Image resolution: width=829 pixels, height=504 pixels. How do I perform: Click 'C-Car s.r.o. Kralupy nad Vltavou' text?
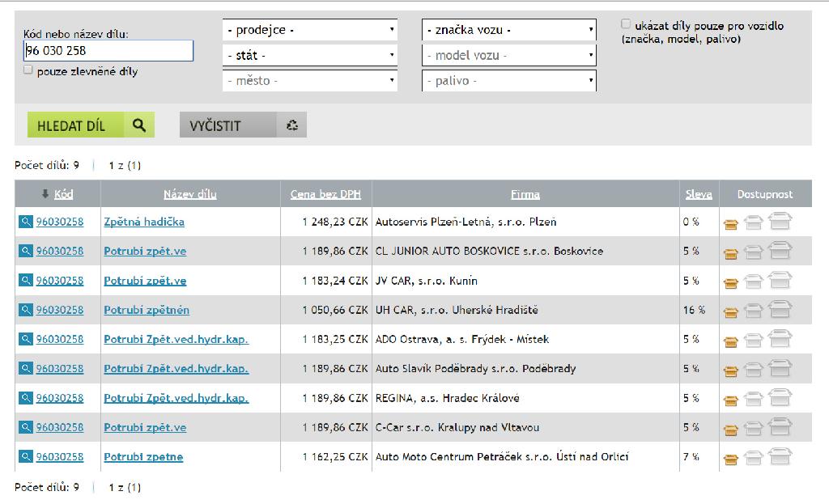pyautogui.click(x=457, y=427)
